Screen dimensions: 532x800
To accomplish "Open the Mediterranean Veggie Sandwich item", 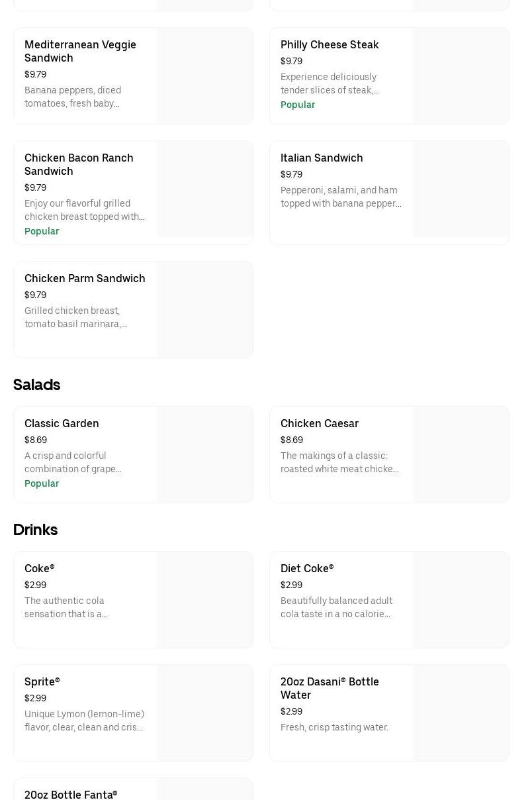I will pos(80,51).
